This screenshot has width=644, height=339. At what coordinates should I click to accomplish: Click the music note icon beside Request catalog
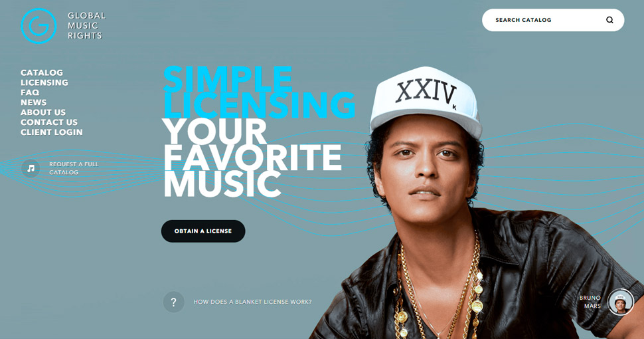point(31,168)
